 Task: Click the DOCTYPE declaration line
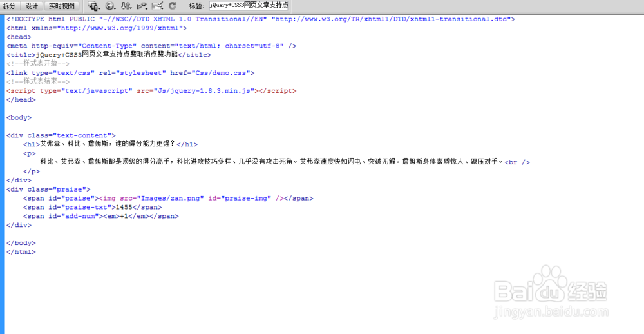tap(261, 19)
